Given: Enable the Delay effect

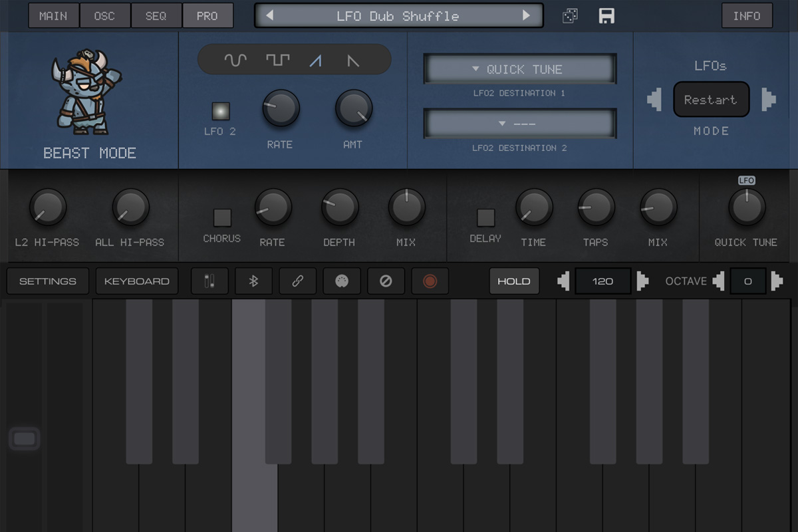Looking at the screenshot, I should coord(486,217).
